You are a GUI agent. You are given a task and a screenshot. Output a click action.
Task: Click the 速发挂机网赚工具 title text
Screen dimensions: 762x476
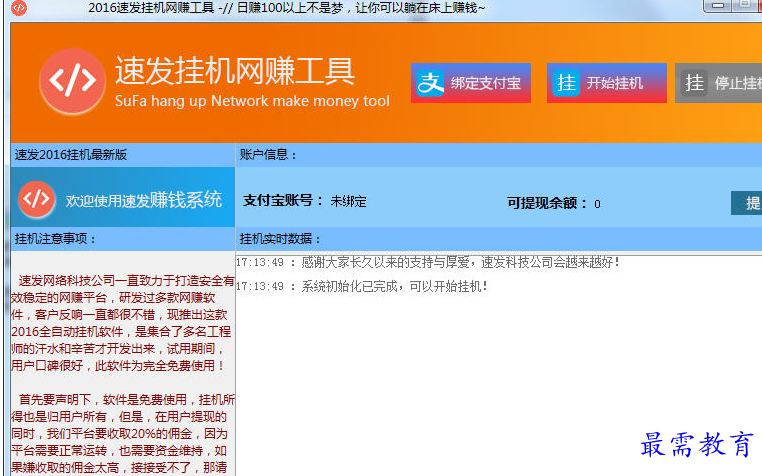235,71
